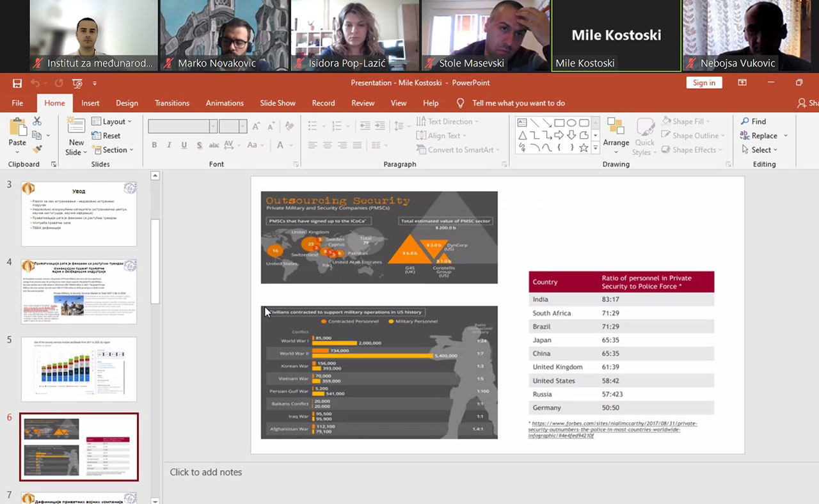Switch to the Slide Show tab
Screen dimensions: 819x504
coord(278,103)
